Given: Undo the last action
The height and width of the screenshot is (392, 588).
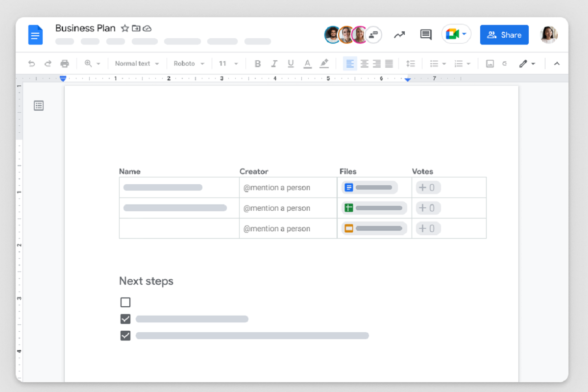Looking at the screenshot, I should [x=32, y=64].
